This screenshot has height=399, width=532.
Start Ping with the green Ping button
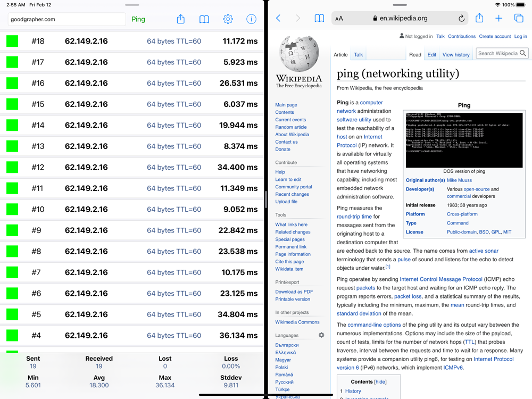(138, 19)
